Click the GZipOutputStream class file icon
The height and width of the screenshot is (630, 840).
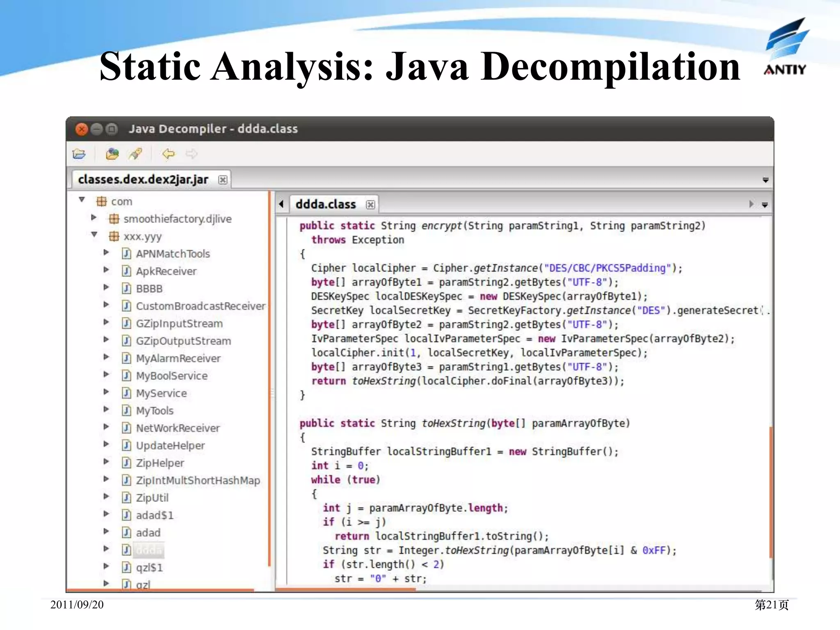(x=126, y=341)
